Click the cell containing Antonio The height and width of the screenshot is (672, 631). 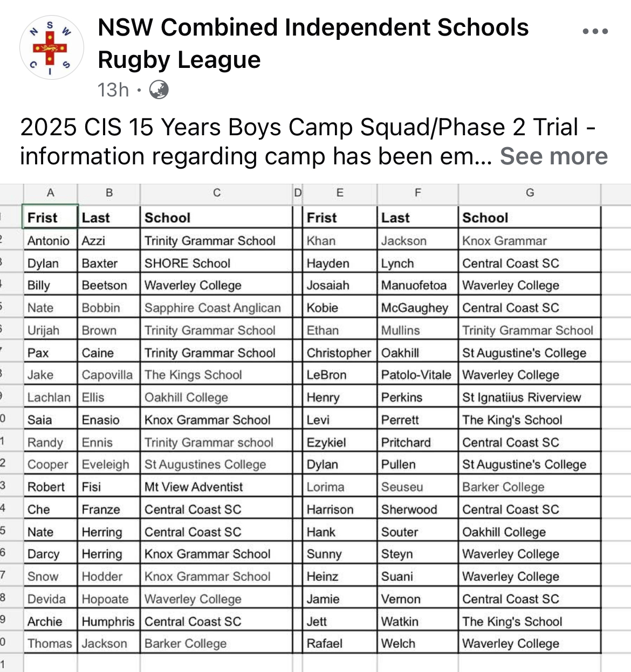coord(50,240)
